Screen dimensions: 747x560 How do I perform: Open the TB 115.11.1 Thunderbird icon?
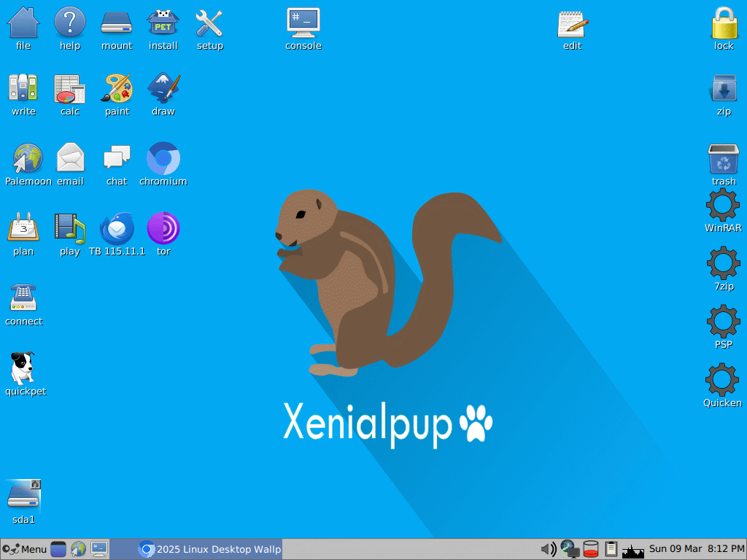[x=117, y=228]
